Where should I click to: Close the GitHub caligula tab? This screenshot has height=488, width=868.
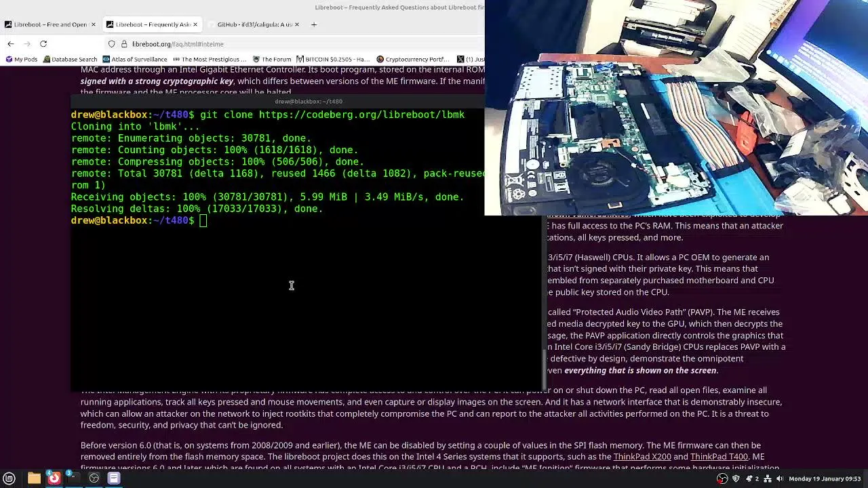(296, 24)
